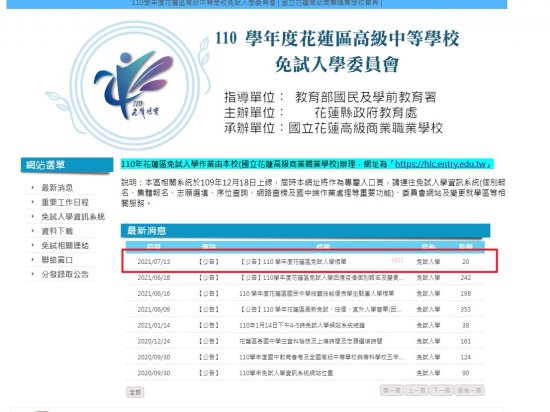Open 重要工作日程 in the site menu

point(65,202)
